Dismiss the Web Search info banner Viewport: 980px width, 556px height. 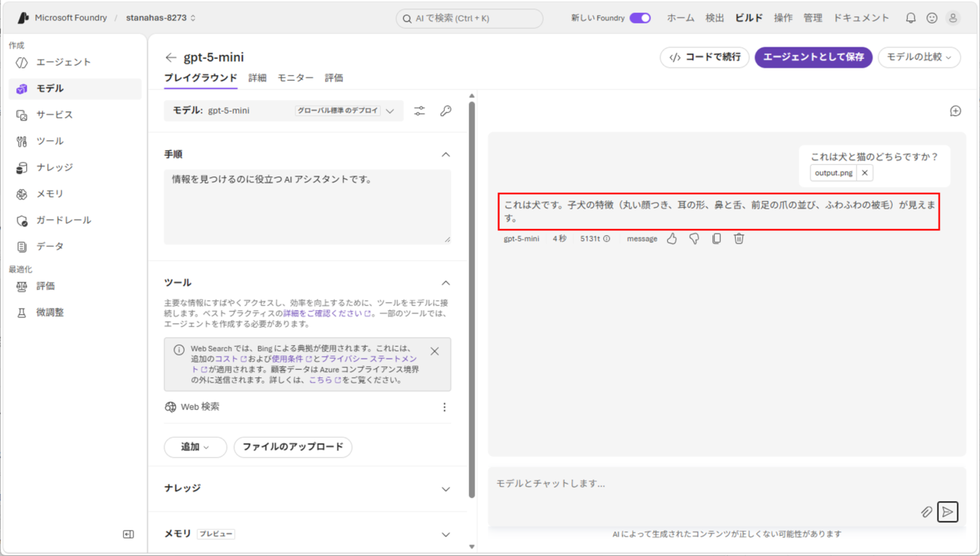tap(434, 352)
